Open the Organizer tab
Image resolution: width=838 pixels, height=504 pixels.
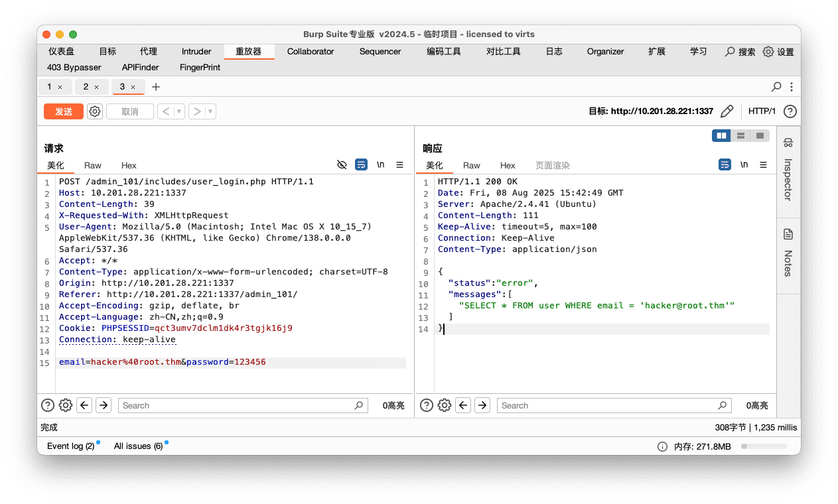click(605, 52)
